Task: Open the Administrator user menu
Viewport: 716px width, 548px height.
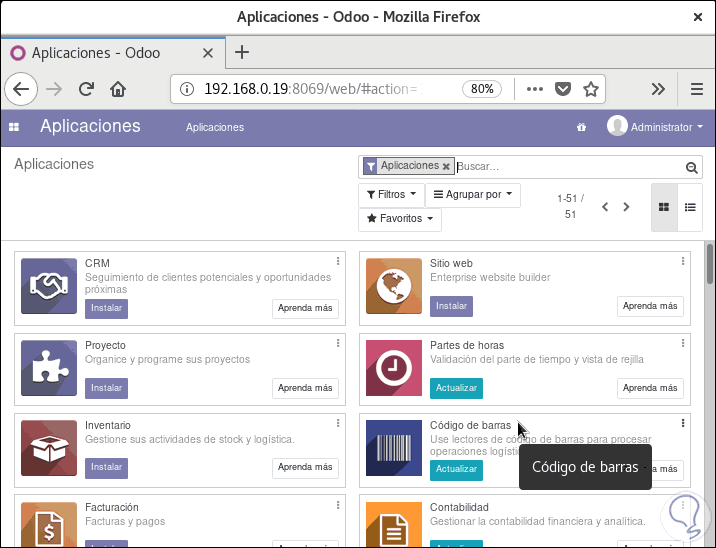Action: pos(655,127)
